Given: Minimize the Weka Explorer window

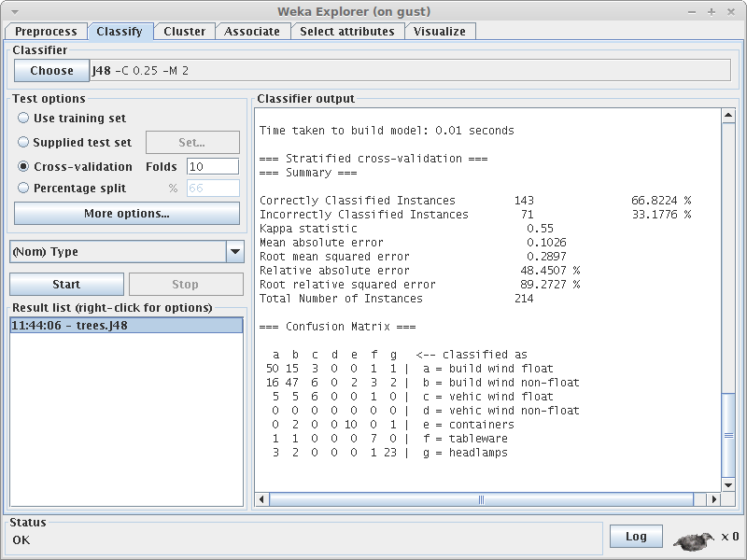Looking at the screenshot, I should click(692, 12).
